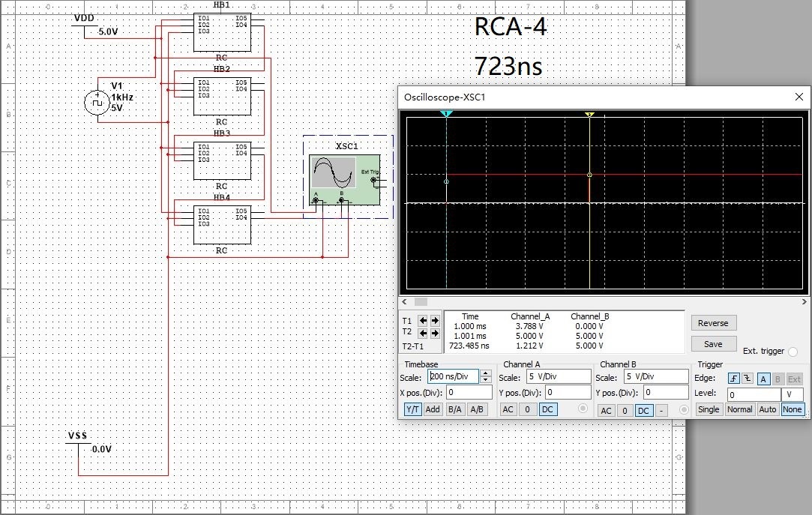Select the RCA-4 title text

tap(511, 26)
